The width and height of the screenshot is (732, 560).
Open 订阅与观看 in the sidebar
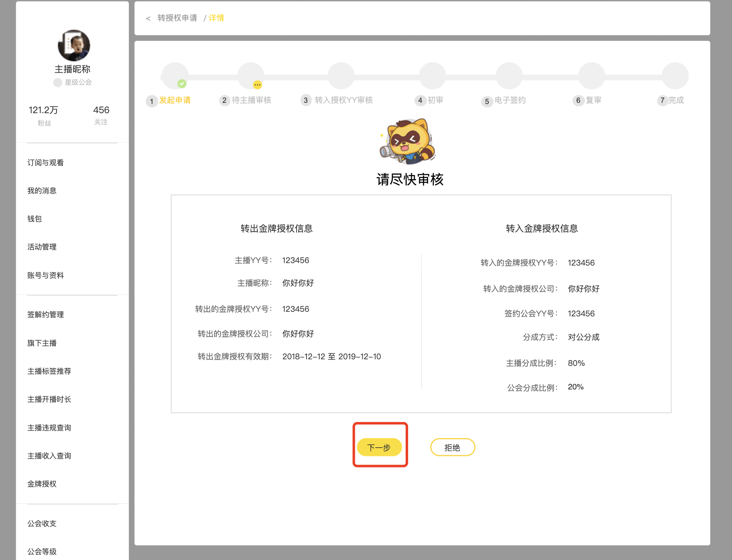(45, 163)
